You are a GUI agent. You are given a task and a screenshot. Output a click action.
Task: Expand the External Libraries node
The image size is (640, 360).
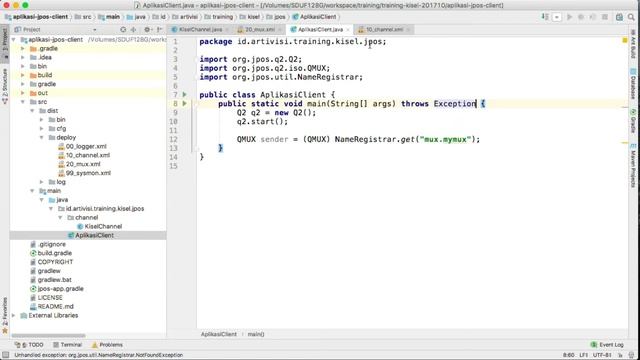[x=13, y=316]
